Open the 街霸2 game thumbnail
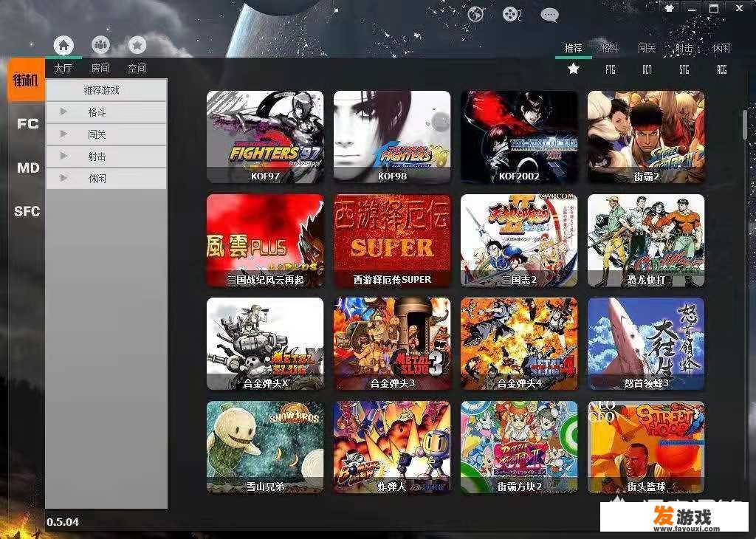Image resolution: width=756 pixels, height=539 pixels. 646,137
